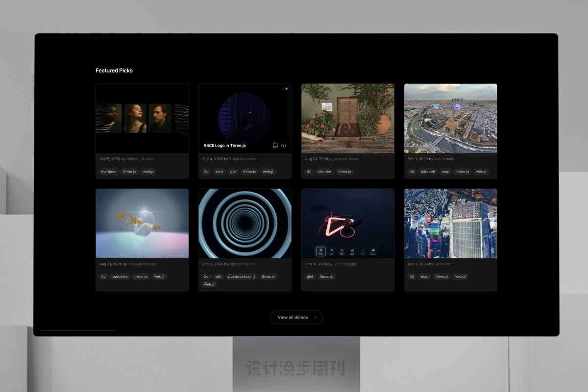Viewport: 588px width, 392px height.
Task: Select the ascii tag
Action: pos(219,171)
